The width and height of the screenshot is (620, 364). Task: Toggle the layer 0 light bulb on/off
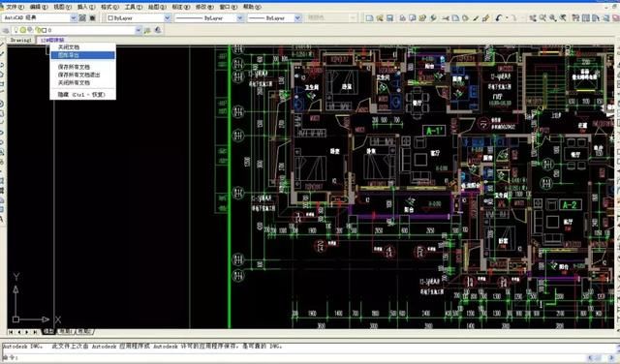tap(15, 30)
